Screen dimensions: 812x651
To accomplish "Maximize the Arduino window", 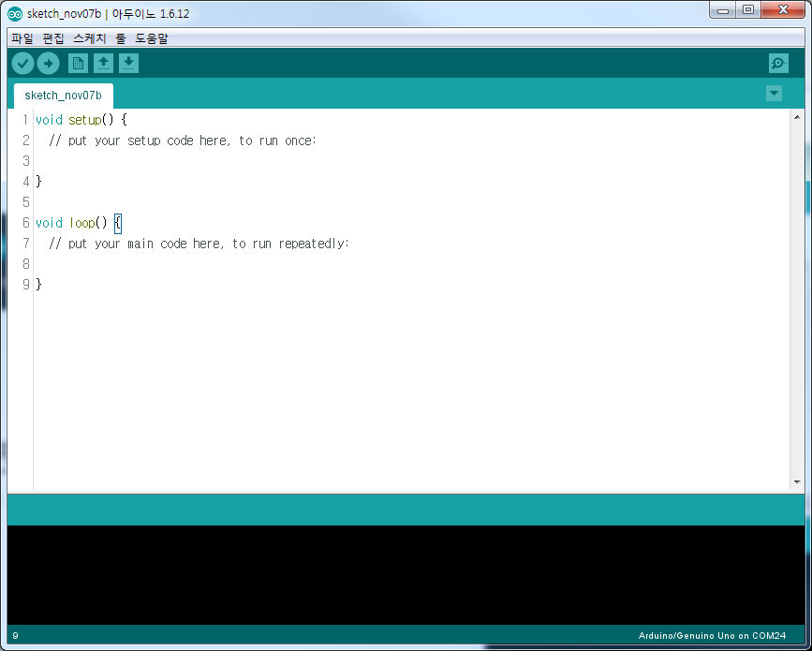I will pos(747,10).
